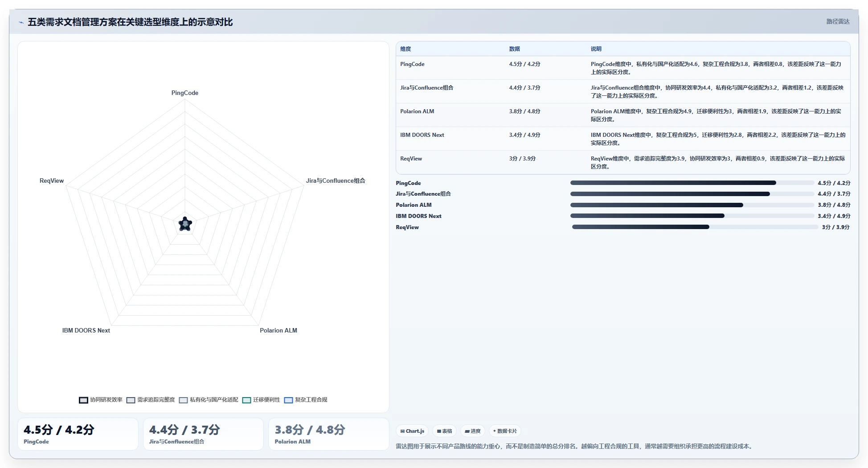
Task: Click the 进度 tag
Action: (x=472, y=431)
